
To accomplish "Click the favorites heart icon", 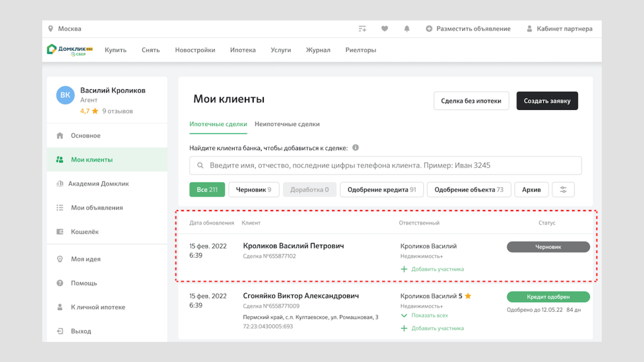I will coord(384,28).
